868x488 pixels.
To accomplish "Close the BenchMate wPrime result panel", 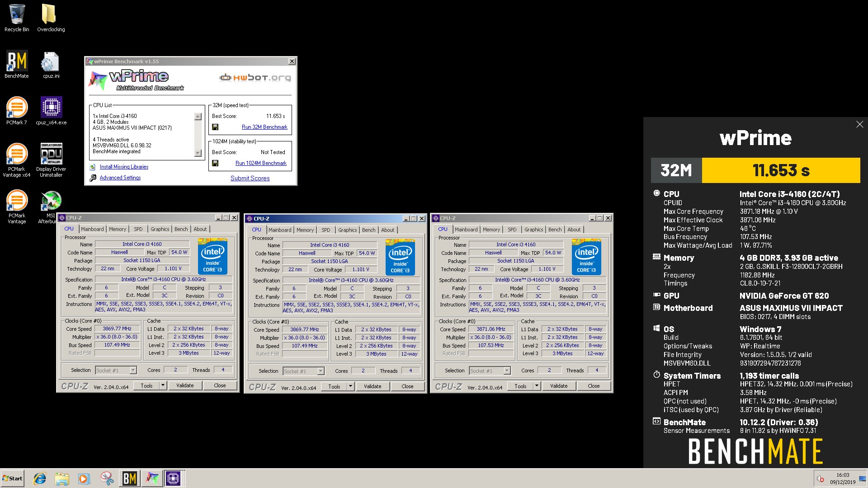I will pos(859,124).
